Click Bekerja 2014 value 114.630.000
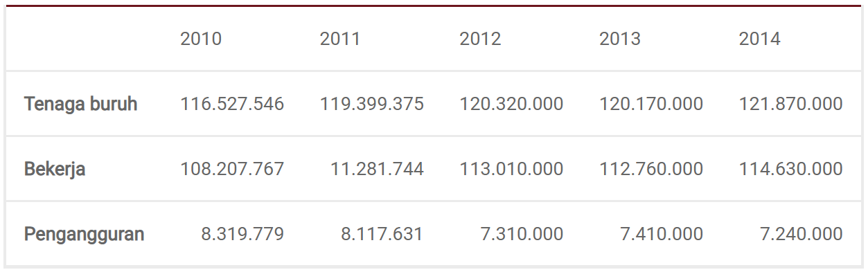Screen dimensions: 868x272 point(791,169)
